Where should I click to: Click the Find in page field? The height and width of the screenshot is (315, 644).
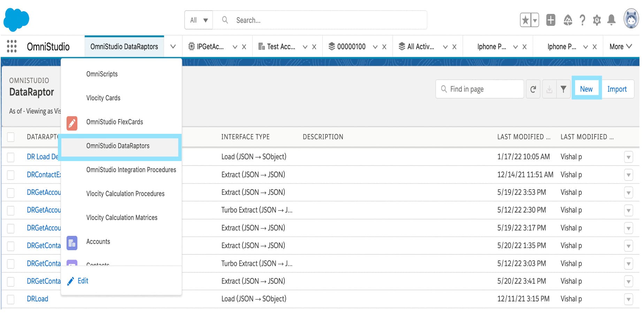coord(480,89)
